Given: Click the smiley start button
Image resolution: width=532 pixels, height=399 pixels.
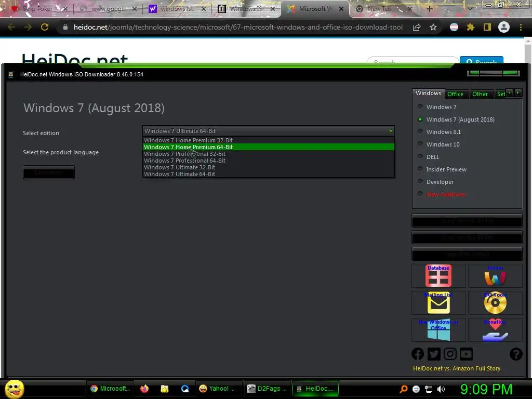Looking at the screenshot, I should [x=14, y=389].
